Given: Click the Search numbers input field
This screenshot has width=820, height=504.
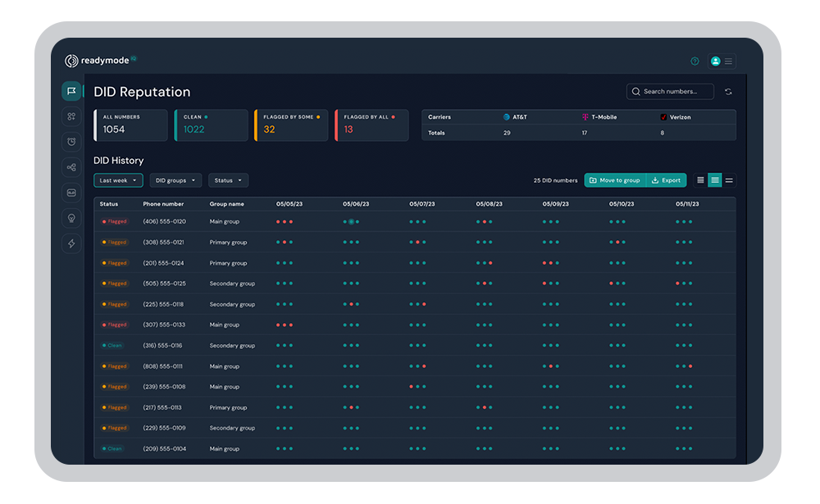Looking at the screenshot, I should tap(670, 92).
